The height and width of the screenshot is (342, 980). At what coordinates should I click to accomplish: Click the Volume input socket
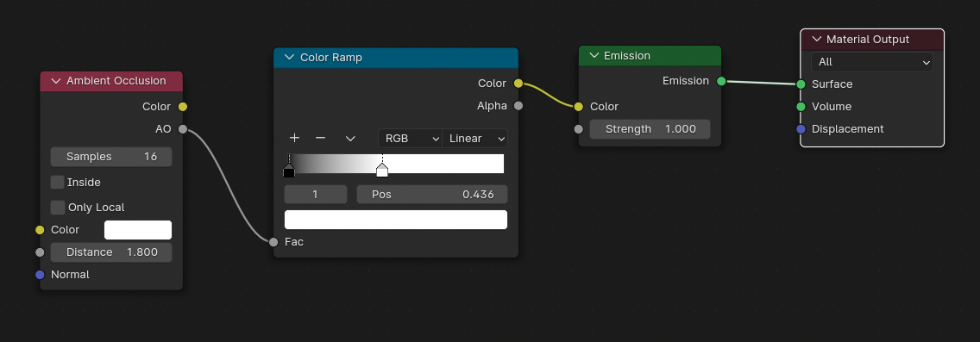[x=801, y=107]
